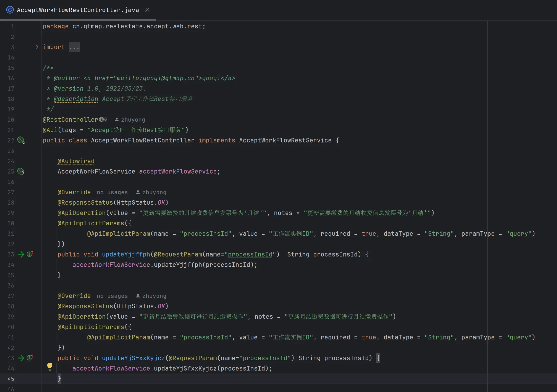This screenshot has width=557, height=392.
Task: Click the implements-method gutter icon on line 43
Action: coord(30,357)
